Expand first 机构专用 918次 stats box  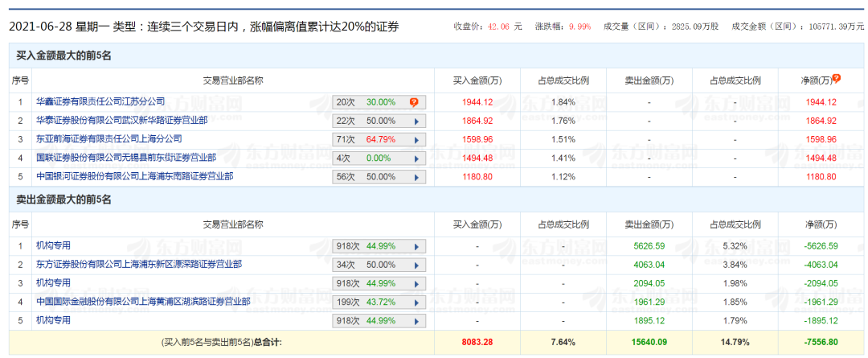[379, 246]
